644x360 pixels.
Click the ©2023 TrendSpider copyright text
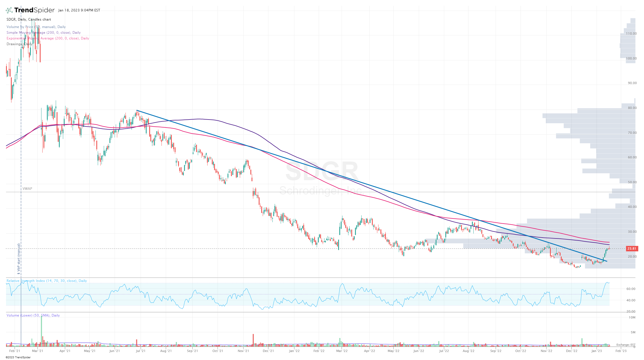pos(18,357)
